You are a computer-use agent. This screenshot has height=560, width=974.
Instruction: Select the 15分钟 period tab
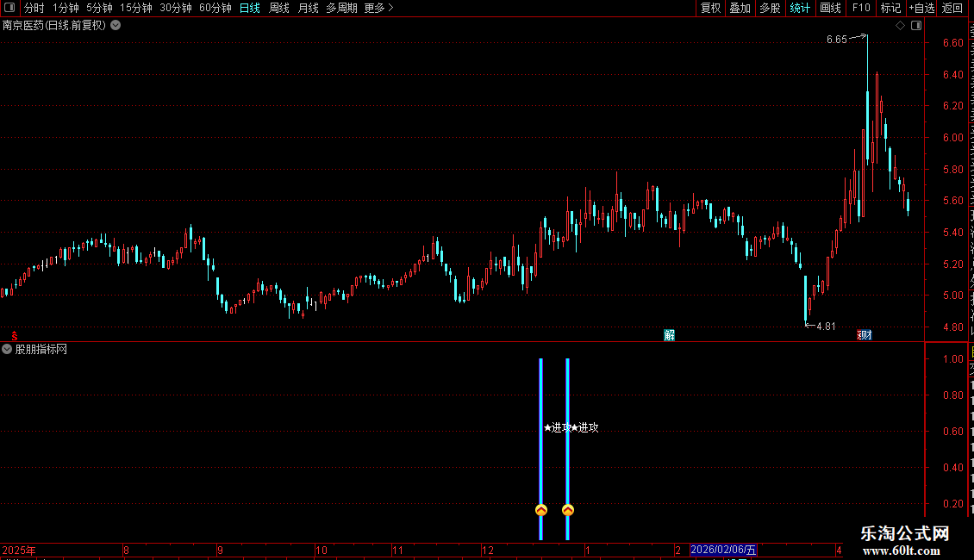tap(136, 8)
